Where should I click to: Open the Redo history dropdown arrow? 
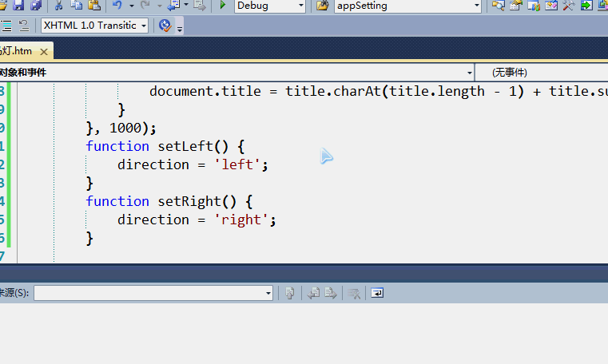[x=160, y=6]
